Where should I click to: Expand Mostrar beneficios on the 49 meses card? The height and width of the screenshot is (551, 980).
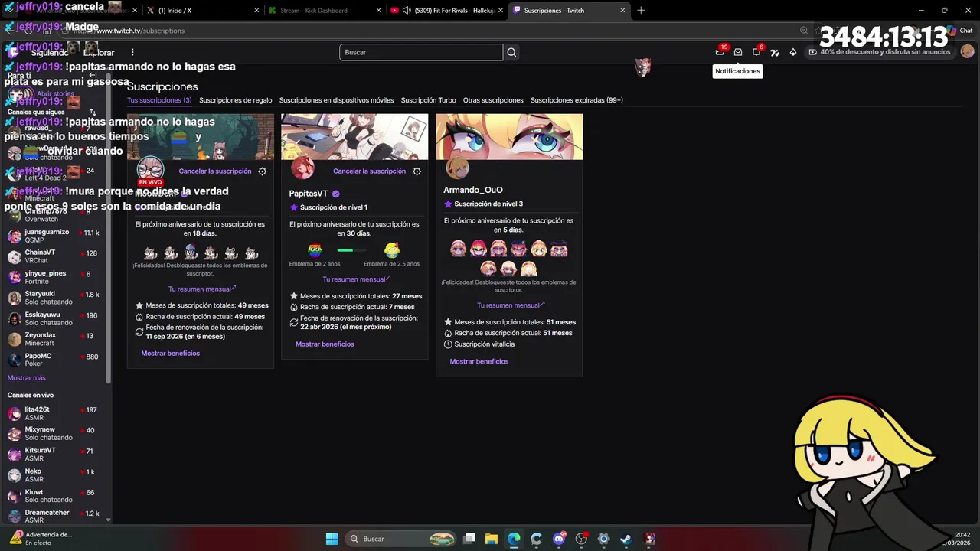pyautogui.click(x=170, y=354)
